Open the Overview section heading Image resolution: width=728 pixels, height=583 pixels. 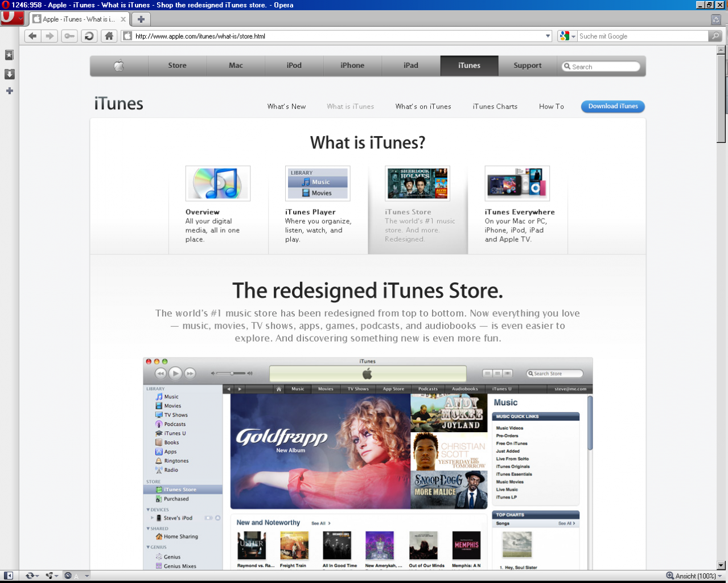coord(202,212)
